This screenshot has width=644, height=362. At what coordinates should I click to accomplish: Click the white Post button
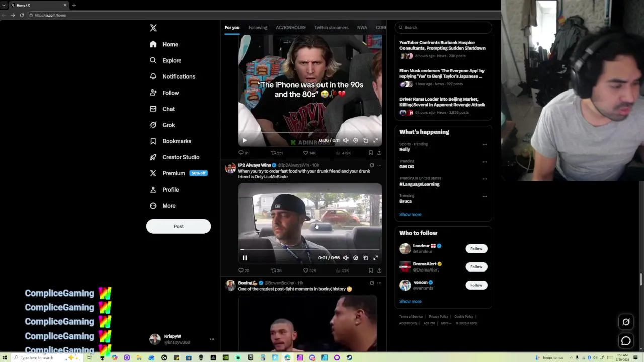pos(179,226)
